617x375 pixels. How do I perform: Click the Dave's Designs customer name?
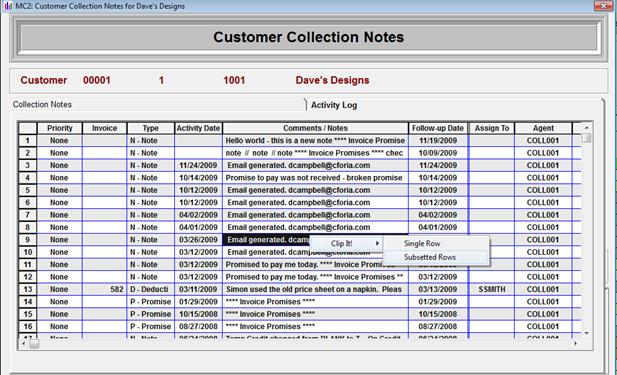pyautogui.click(x=332, y=80)
